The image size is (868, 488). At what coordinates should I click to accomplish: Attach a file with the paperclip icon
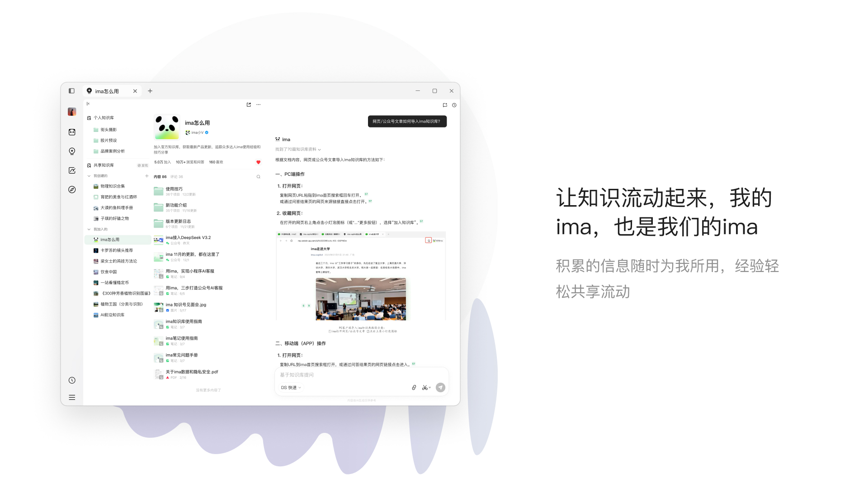pyautogui.click(x=414, y=388)
